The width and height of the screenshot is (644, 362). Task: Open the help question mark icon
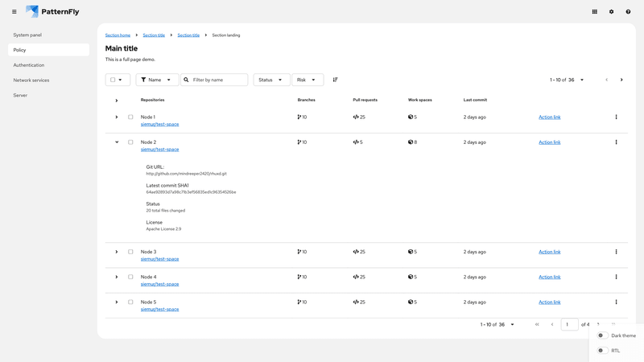point(628,12)
